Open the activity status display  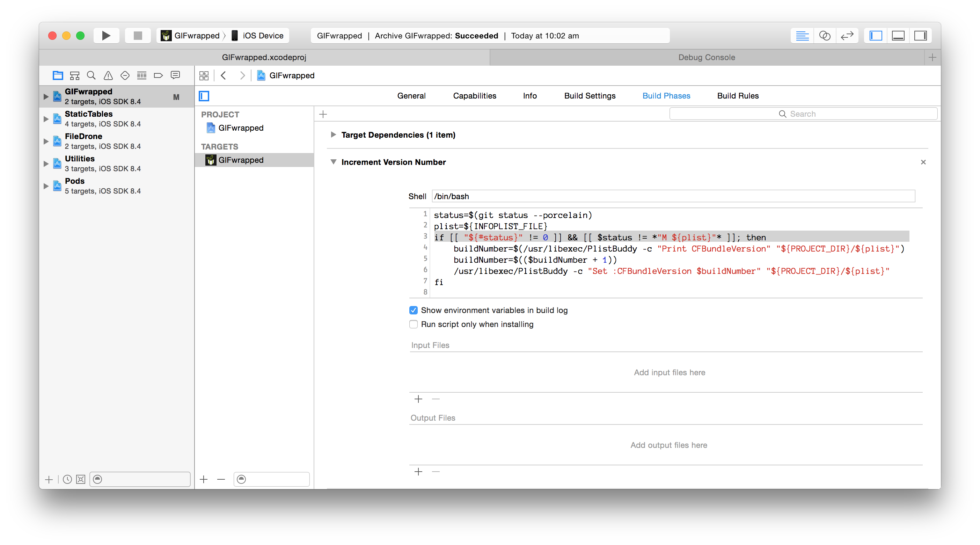click(490, 35)
